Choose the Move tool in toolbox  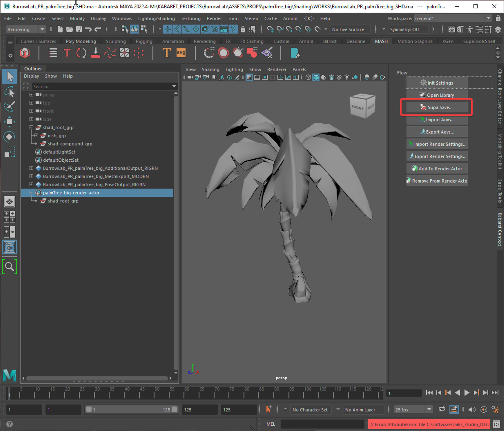pyautogui.click(x=10, y=122)
